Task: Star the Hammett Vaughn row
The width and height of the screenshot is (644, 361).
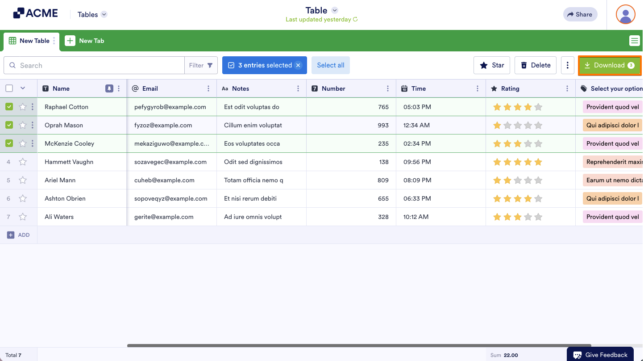Action: coord(23,162)
